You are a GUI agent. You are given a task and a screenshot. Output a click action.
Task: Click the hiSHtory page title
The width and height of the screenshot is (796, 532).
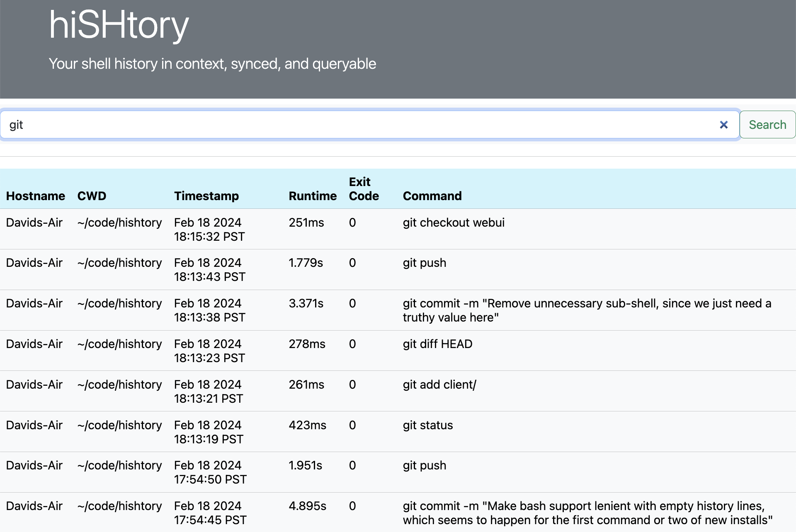click(118, 25)
